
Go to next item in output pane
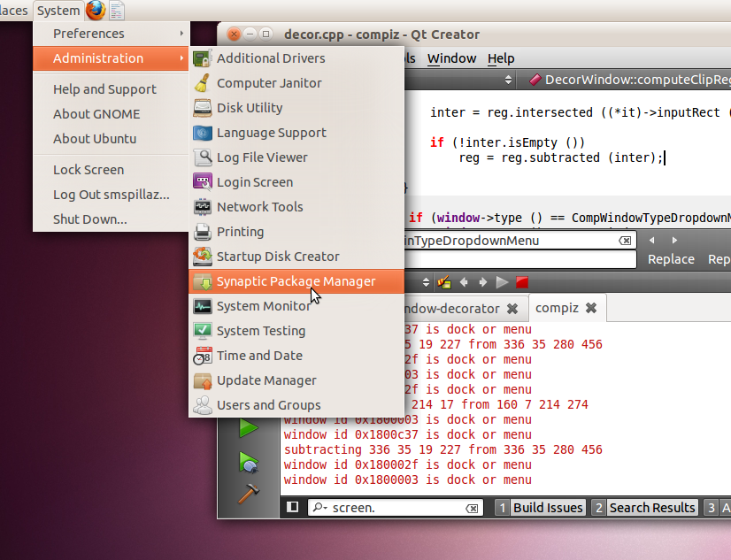(483, 282)
